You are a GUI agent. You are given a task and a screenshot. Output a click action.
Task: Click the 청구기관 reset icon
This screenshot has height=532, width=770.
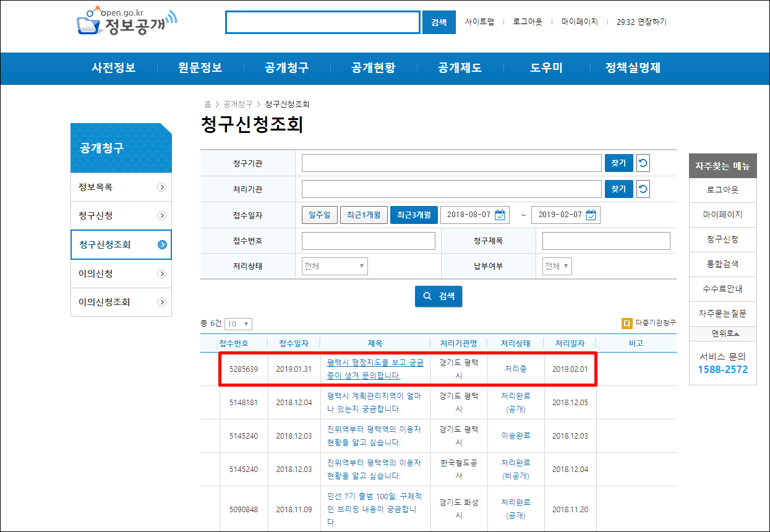pos(643,163)
